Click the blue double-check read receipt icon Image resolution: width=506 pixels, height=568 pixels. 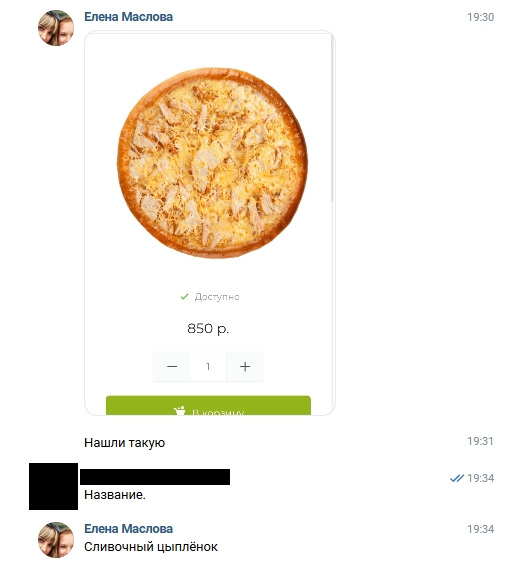point(457,478)
